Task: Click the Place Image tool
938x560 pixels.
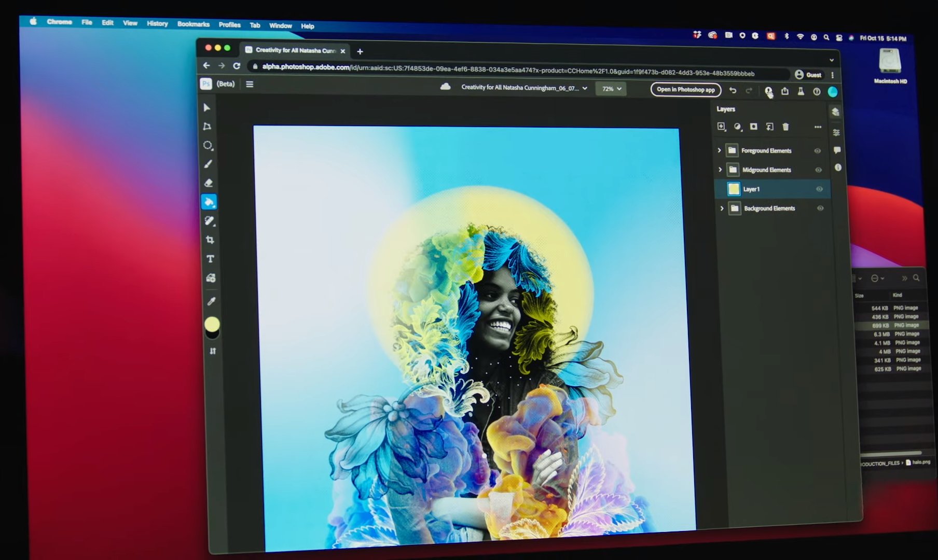Action: (211, 278)
